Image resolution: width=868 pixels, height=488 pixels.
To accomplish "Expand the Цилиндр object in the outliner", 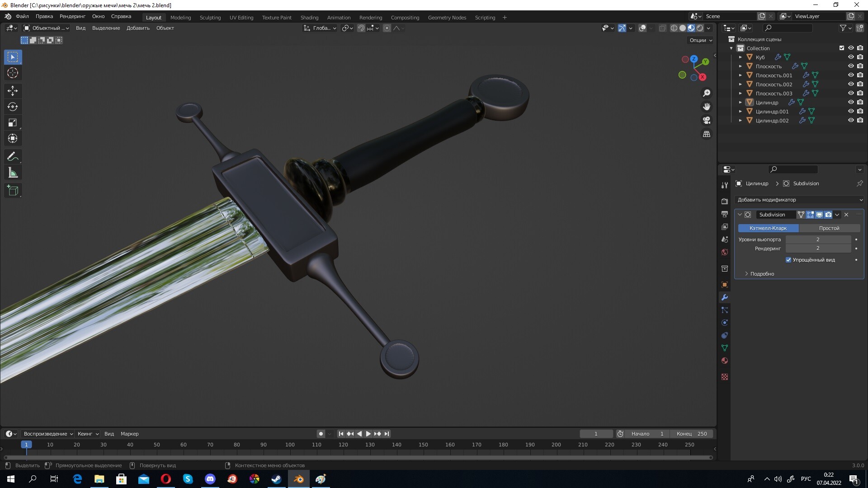I will coord(740,103).
